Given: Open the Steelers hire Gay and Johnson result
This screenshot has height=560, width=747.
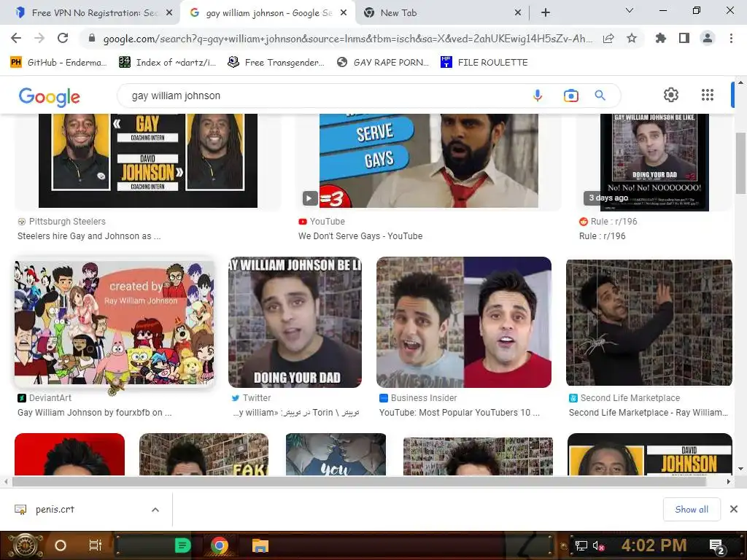Looking at the screenshot, I should [x=88, y=236].
